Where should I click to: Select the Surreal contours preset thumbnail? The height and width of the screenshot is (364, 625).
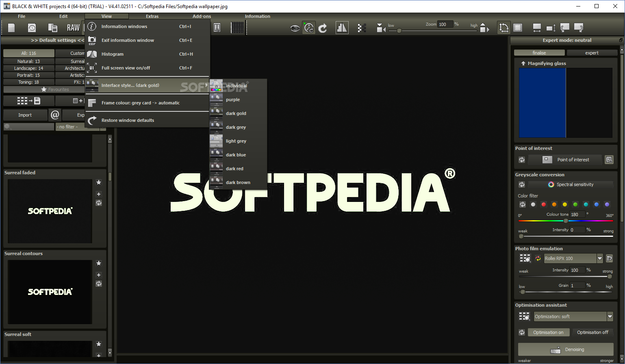(x=50, y=292)
